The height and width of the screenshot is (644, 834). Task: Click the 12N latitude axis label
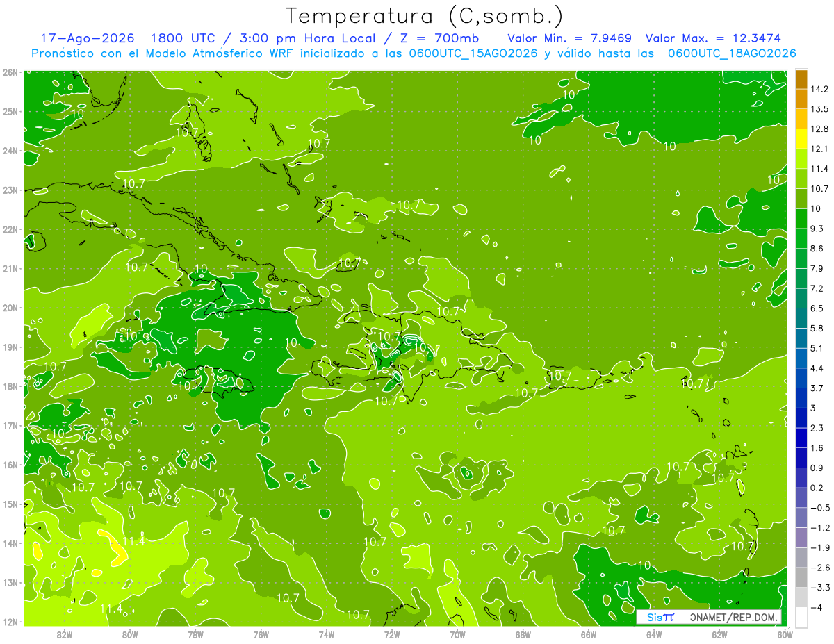(x=10, y=622)
